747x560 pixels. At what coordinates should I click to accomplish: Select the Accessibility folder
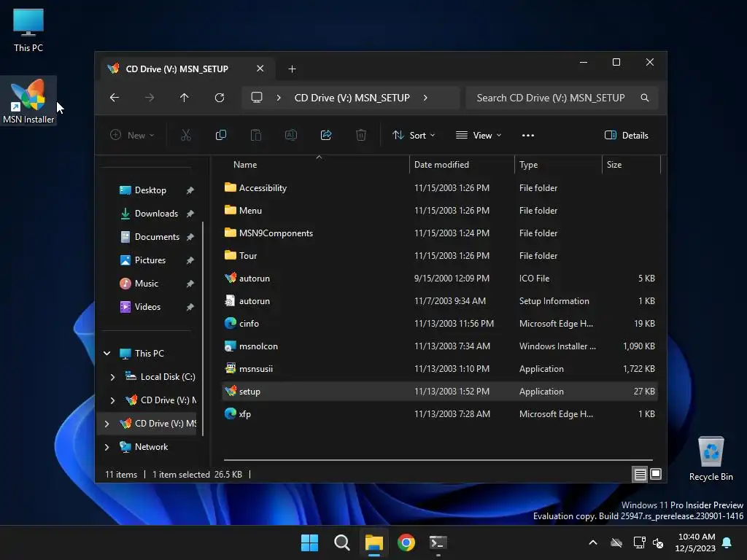click(x=440, y=188)
